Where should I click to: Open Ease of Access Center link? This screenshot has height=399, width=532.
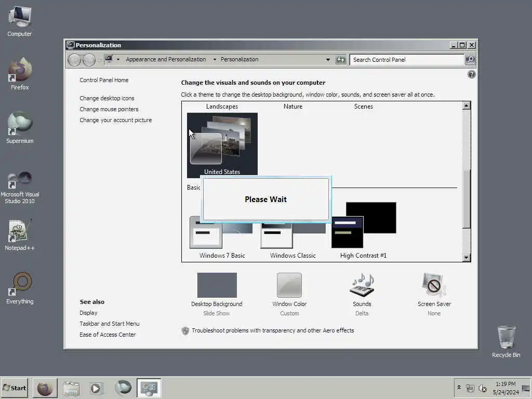[108, 335]
